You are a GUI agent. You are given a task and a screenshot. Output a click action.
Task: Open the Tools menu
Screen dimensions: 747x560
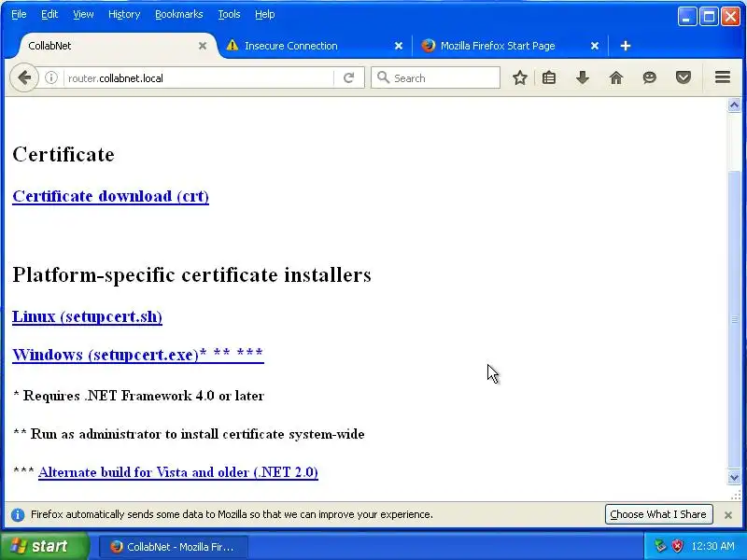click(x=229, y=14)
